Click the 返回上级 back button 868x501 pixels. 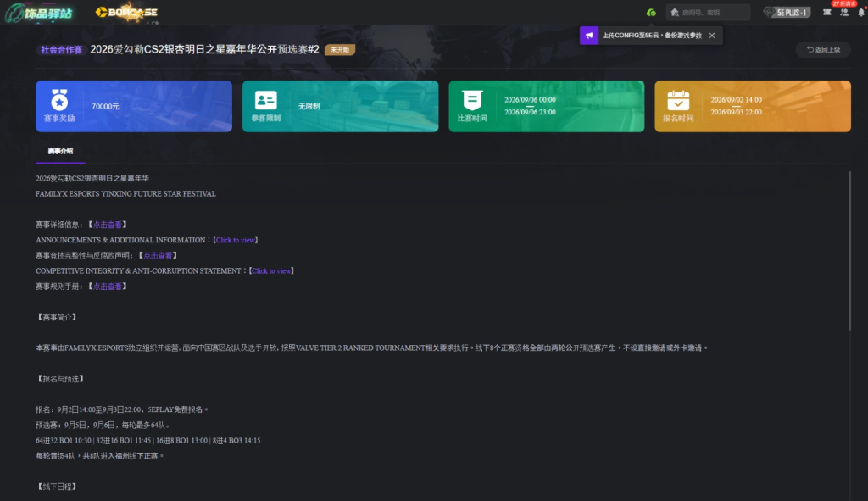pyautogui.click(x=823, y=50)
